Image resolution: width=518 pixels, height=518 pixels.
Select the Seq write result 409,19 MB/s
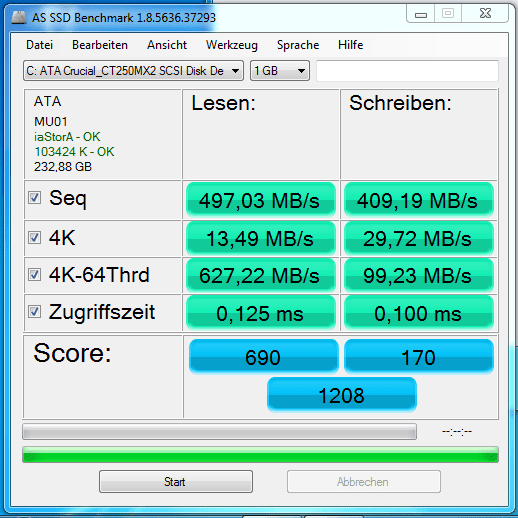pyautogui.click(x=419, y=200)
